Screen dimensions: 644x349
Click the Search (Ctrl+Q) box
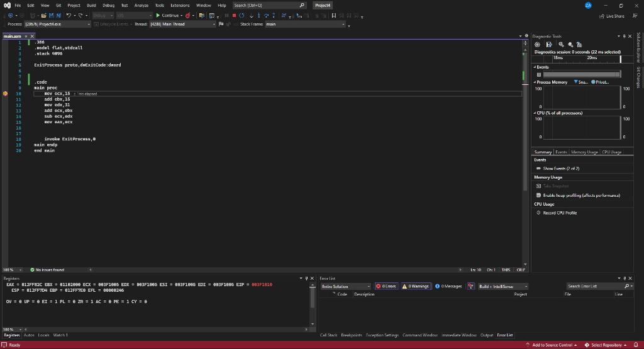click(x=269, y=5)
